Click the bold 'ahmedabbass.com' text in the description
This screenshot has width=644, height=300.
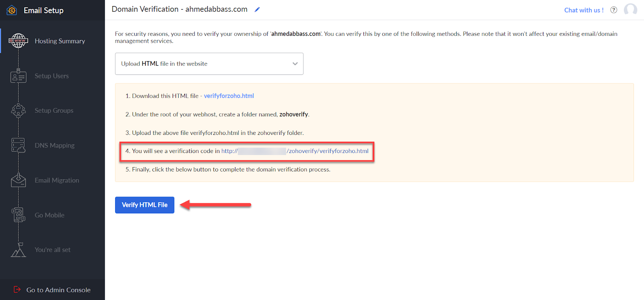(x=296, y=34)
